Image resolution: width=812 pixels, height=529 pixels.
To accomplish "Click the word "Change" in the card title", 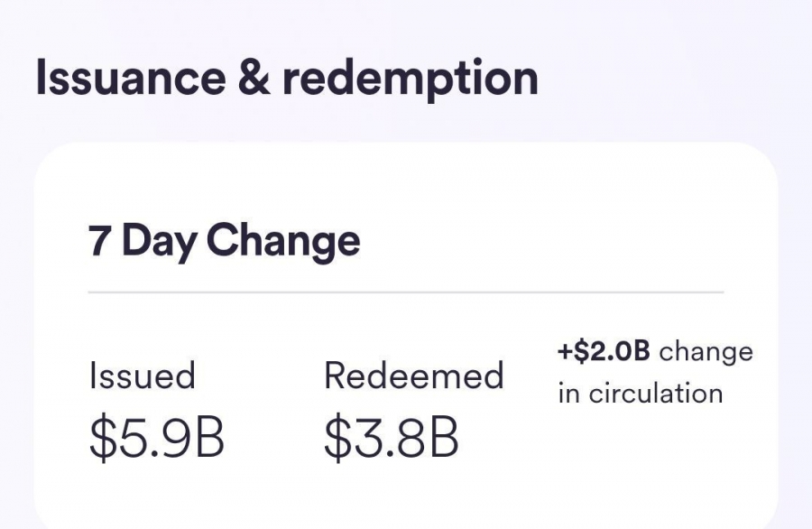I will click(x=282, y=241).
